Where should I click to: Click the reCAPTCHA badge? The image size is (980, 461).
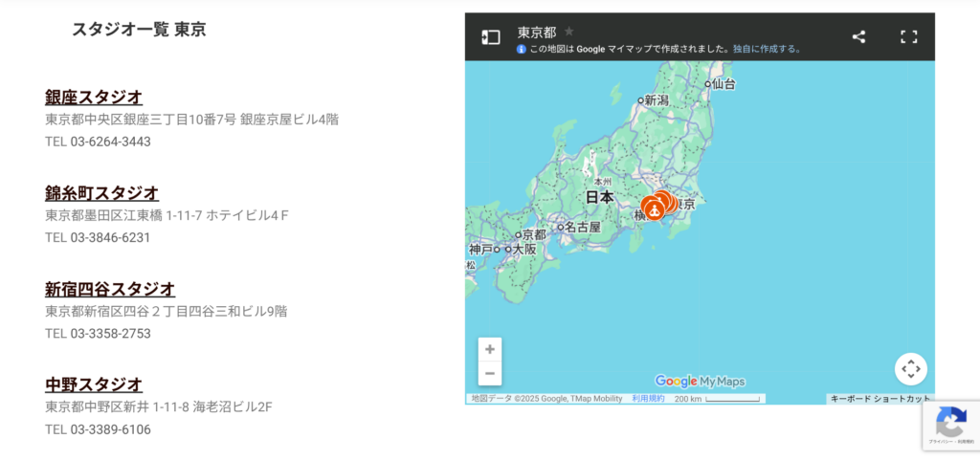click(x=950, y=426)
